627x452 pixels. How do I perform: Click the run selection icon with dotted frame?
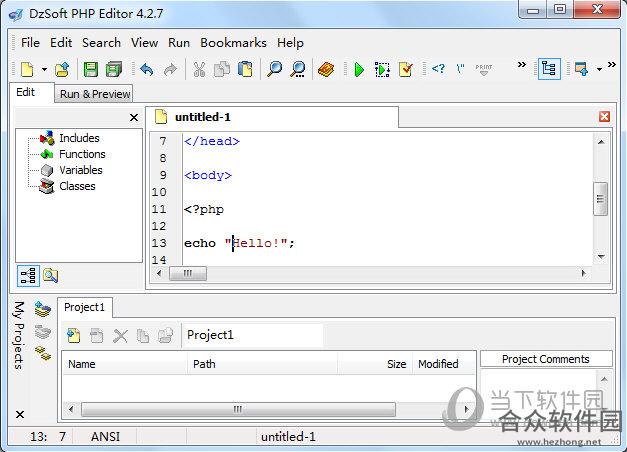click(382, 70)
